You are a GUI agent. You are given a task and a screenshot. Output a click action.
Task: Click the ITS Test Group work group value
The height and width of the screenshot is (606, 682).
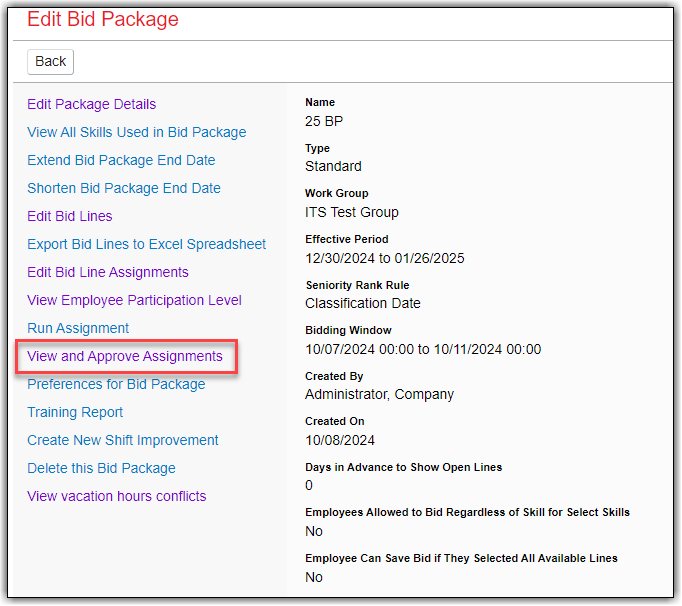(352, 212)
